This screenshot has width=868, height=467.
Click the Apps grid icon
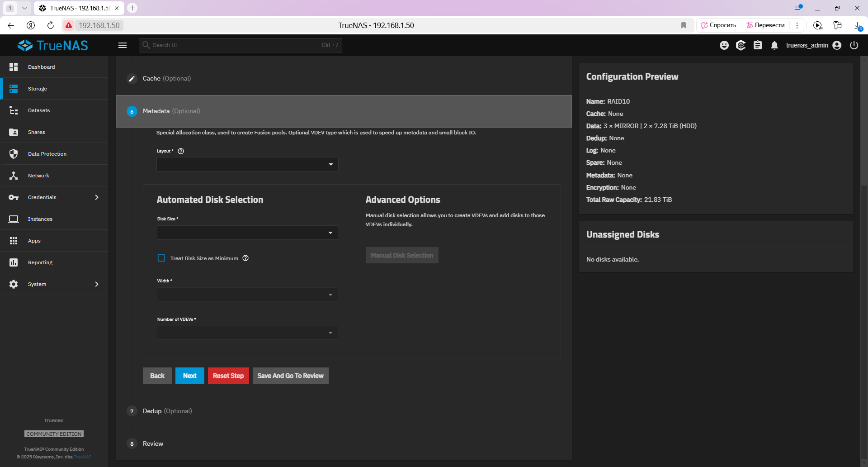[14, 241]
